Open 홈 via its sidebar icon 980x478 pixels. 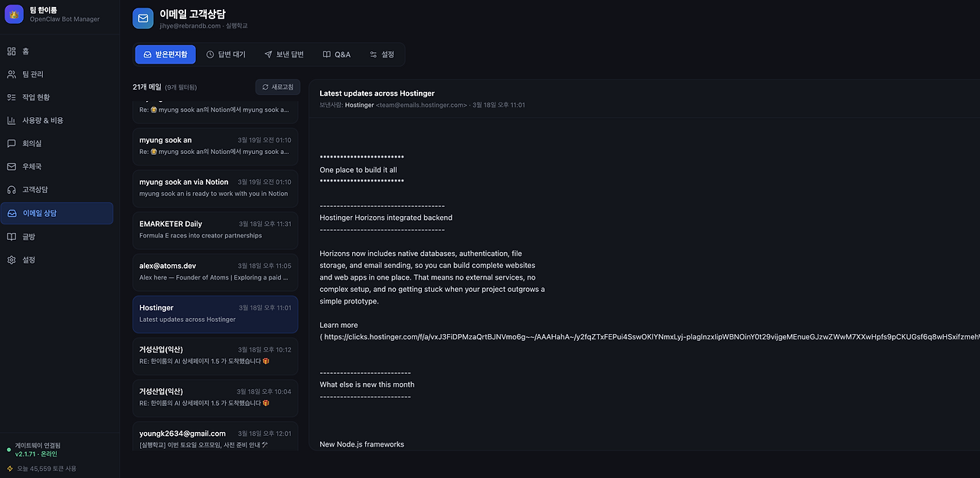(x=11, y=51)
